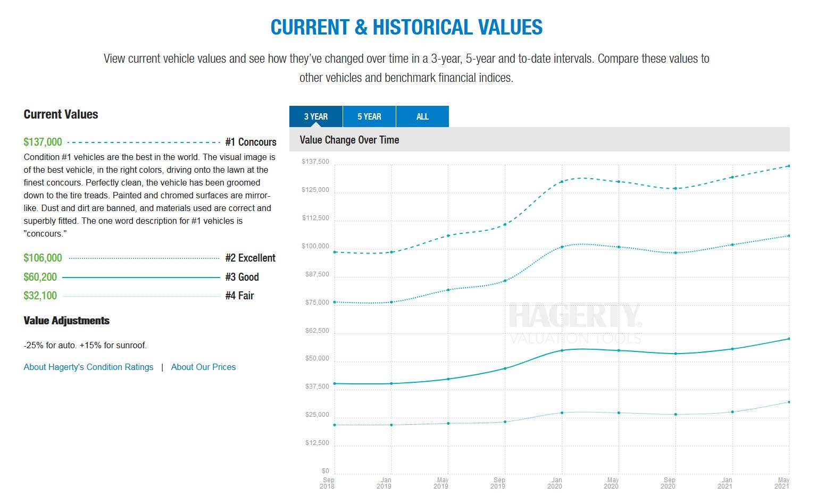Select Good line data point at Sep 2018
817x504 pixels.
click(335, 383)
